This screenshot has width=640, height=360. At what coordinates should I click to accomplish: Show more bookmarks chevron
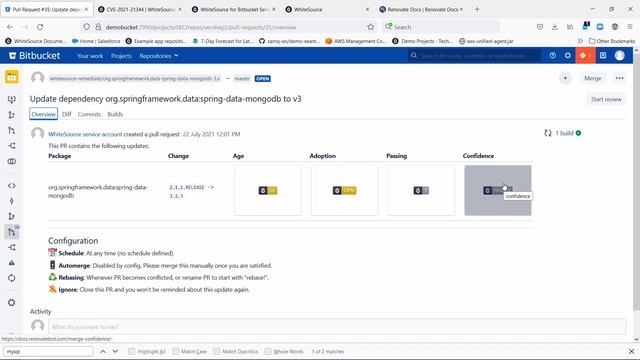[580, 41]
